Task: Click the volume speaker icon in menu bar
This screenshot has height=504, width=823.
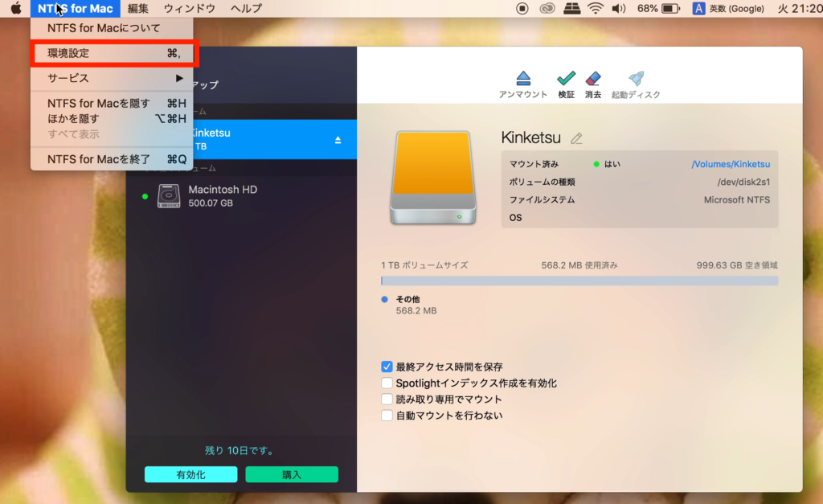Action: point(619,8)
